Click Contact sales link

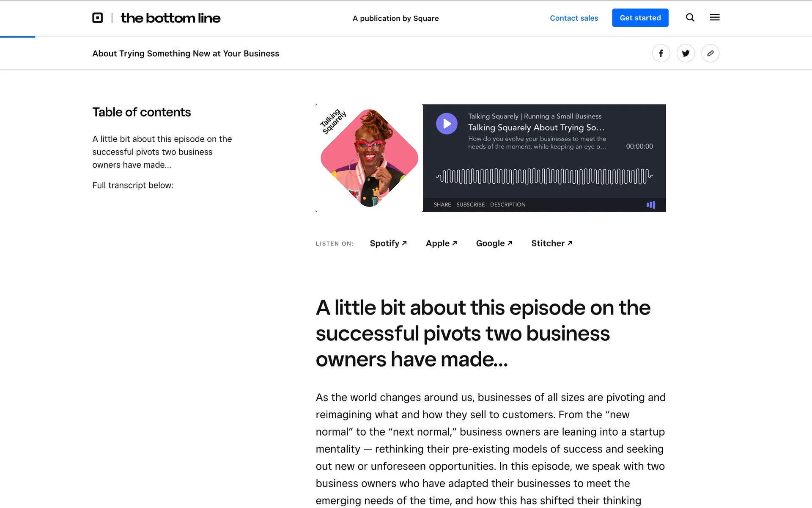click(573, 18)
